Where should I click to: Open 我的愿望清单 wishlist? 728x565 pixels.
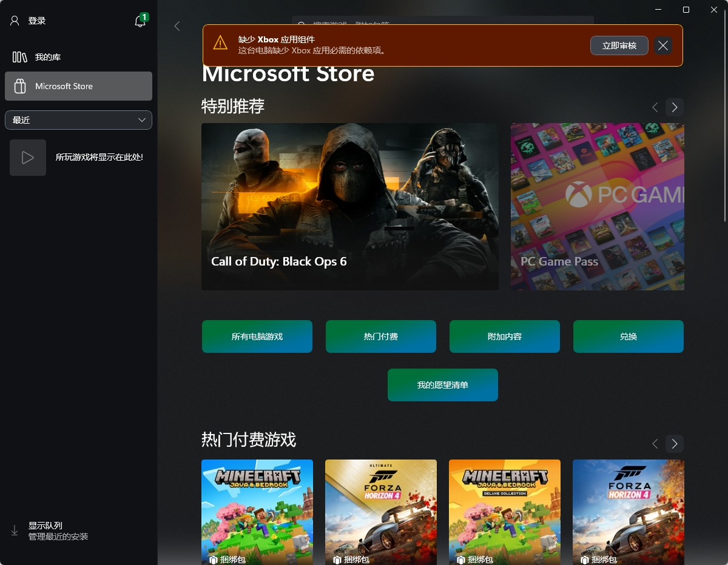coord(442,385)
